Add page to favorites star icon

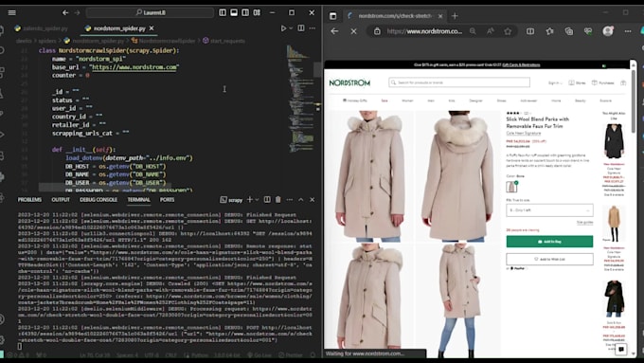pos(508,31)
